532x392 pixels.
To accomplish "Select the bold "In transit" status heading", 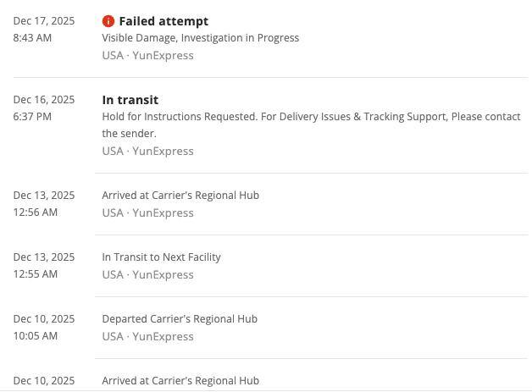I will (130, 100).
